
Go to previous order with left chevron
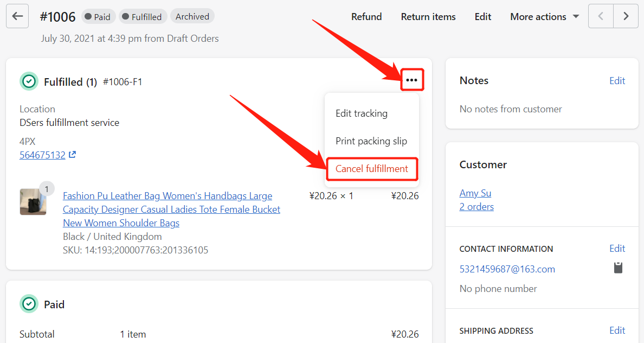[x=601, y=16]
